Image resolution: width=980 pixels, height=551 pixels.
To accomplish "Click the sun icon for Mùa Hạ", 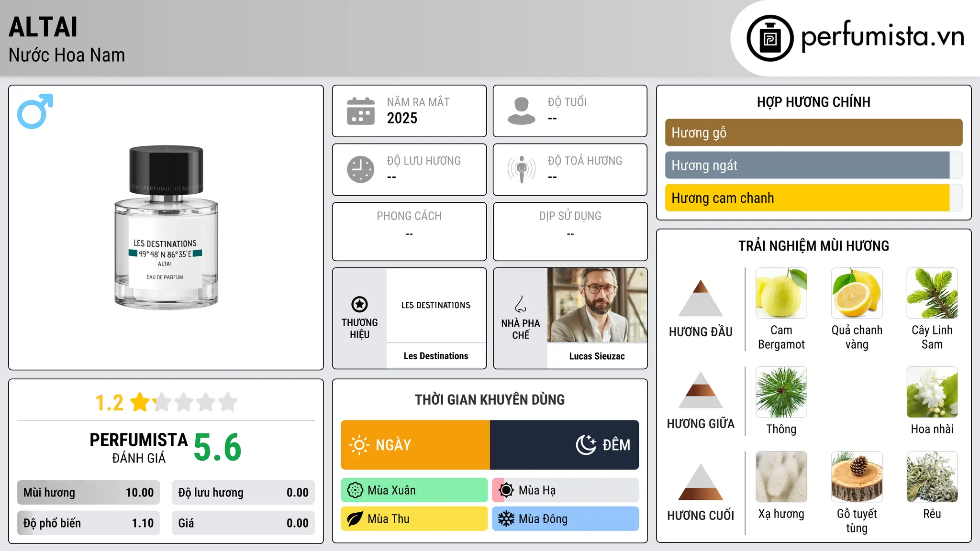I will click(506, 490).
